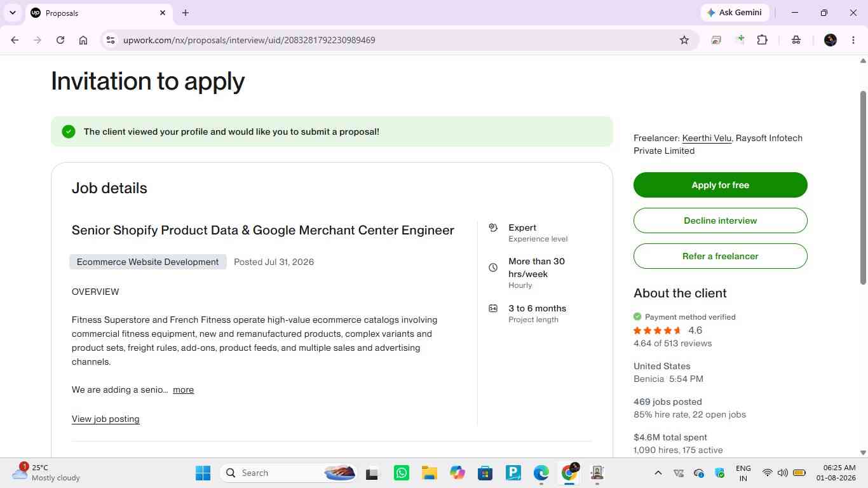Open the Extensions puzzle icon
The width and height of the screenshot is (868, 488).
763,40
